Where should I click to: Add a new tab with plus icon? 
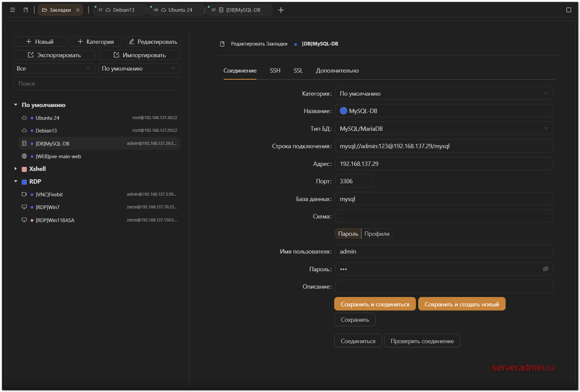coord(281,10)
